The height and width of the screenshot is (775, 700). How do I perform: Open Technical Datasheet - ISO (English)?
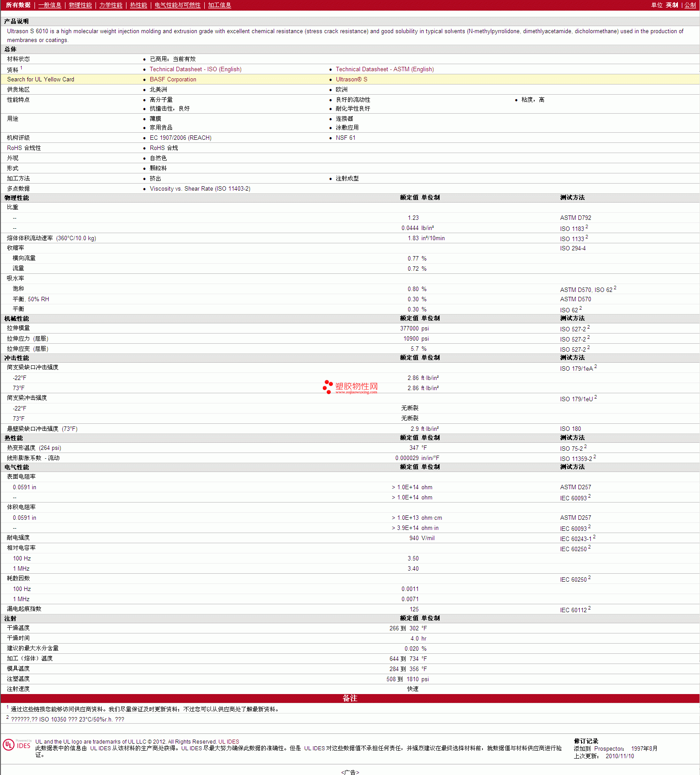tap(195, 69)
